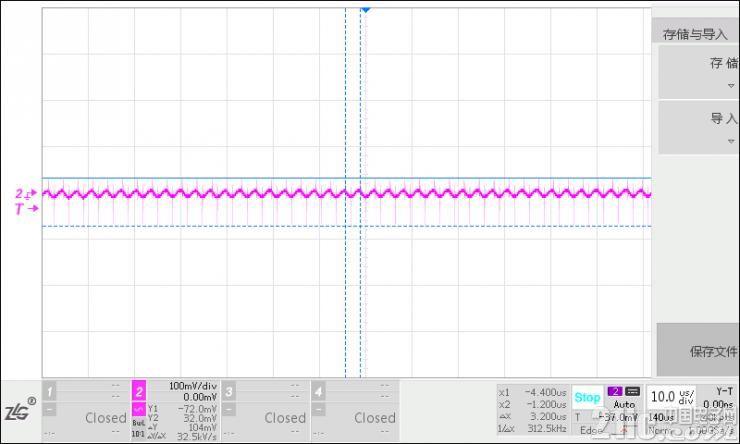This screenshot has width=740, height=444.
Task: Click the 140us record time value
Action: point(660,418)
